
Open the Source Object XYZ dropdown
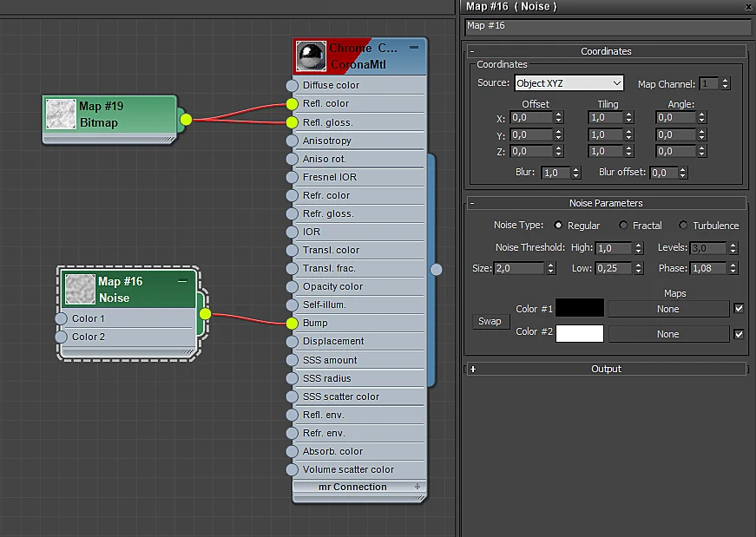tap(569, 83)
